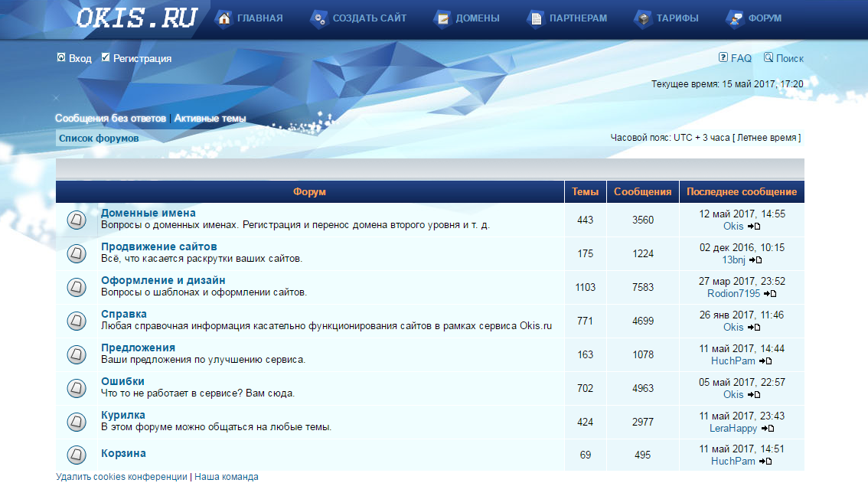Image resolution: width=868 pixels, height=483 pixels.
Task: Click the Последнее сообщение column header
Action: point(742,191)
